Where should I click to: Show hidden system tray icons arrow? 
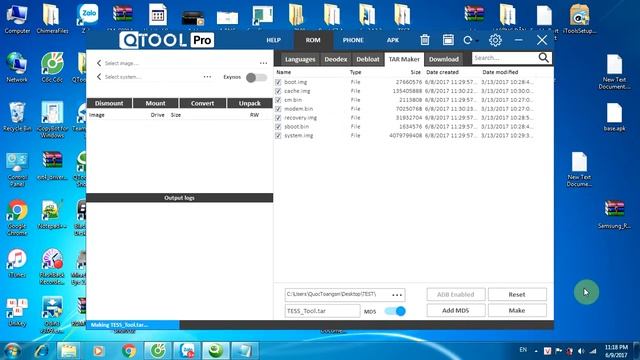tap(536, 351)
